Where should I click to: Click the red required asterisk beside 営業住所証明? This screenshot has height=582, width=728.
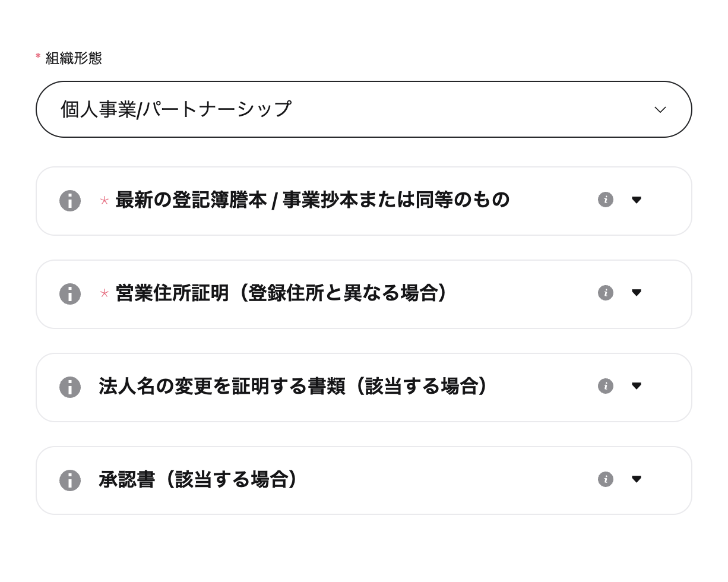click(x=105, y=293)
